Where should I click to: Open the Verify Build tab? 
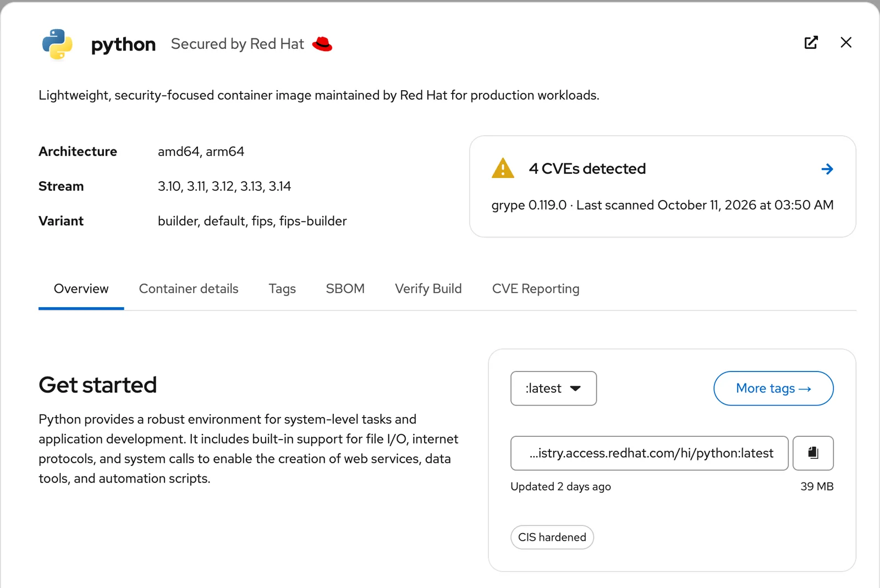[428, 289]
